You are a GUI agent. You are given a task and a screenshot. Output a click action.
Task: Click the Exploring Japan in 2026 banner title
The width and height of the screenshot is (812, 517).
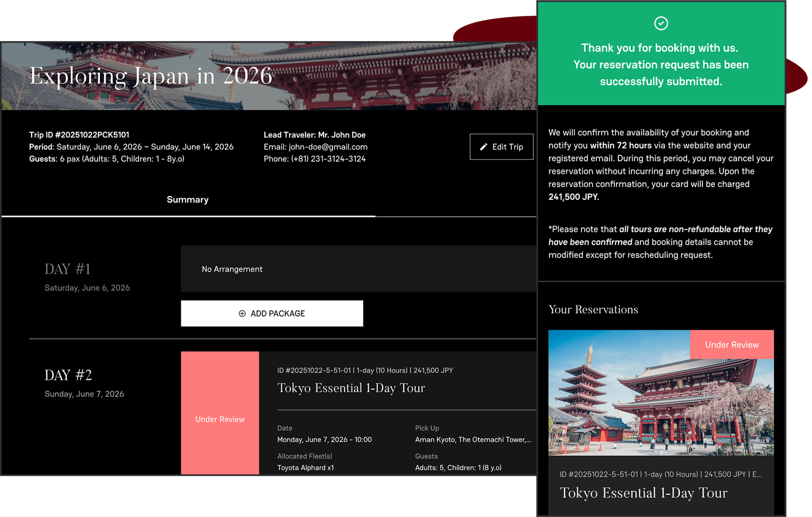click(x=151, y=76)
